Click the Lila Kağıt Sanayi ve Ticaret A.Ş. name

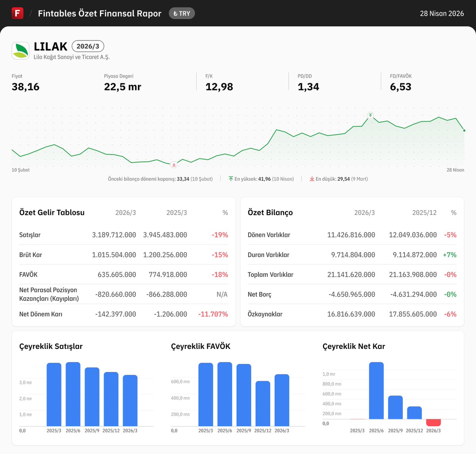click(x=71, y=57)
